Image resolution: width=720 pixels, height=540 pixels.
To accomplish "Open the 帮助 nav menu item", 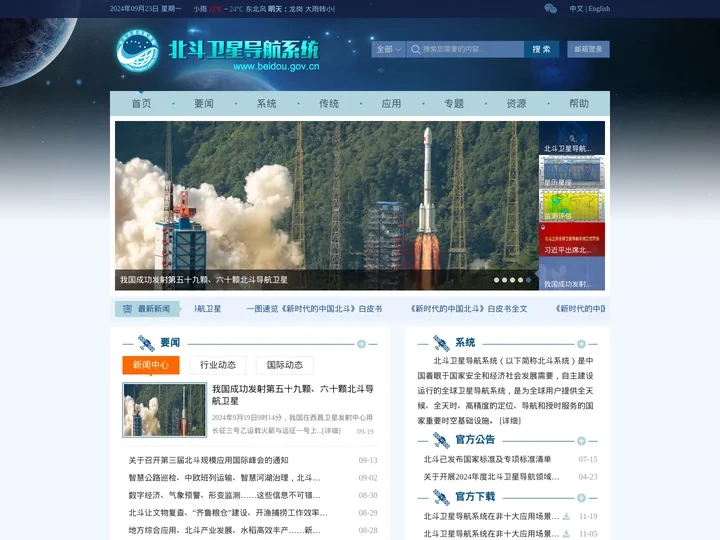I will (579, 104).
